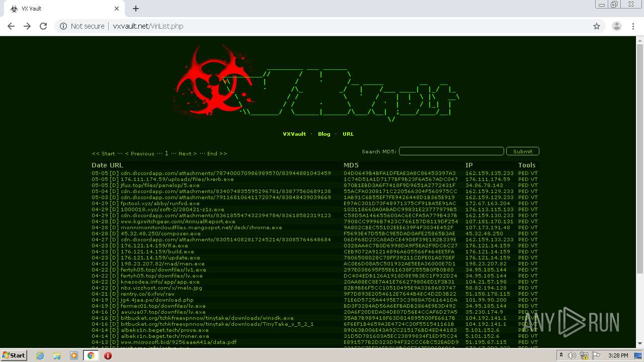Viewport: 644px width, 362px height.
Task: Click rentry.co/6xfwv/raw URL
Action: 147,294
